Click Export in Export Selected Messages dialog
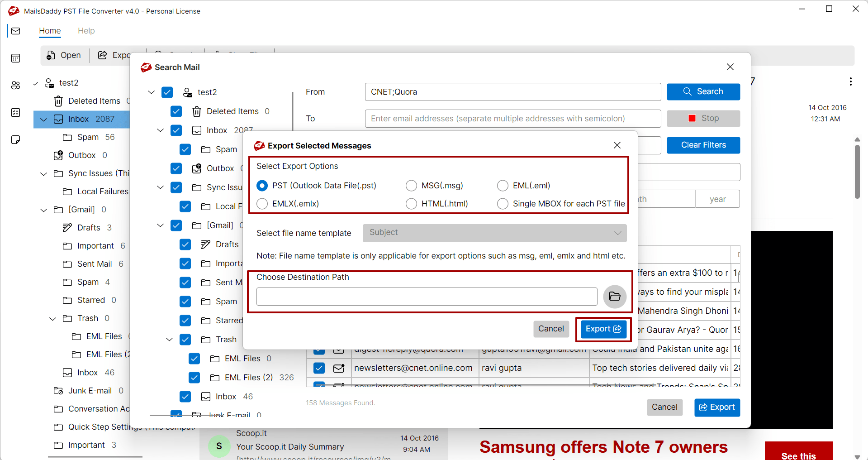Screen dimensions: 868x460 (x=603, y=329)
